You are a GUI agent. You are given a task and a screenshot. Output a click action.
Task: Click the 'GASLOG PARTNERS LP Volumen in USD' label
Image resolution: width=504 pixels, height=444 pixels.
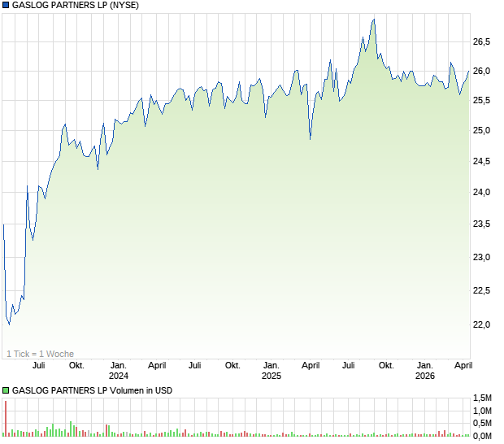(92, 390)
